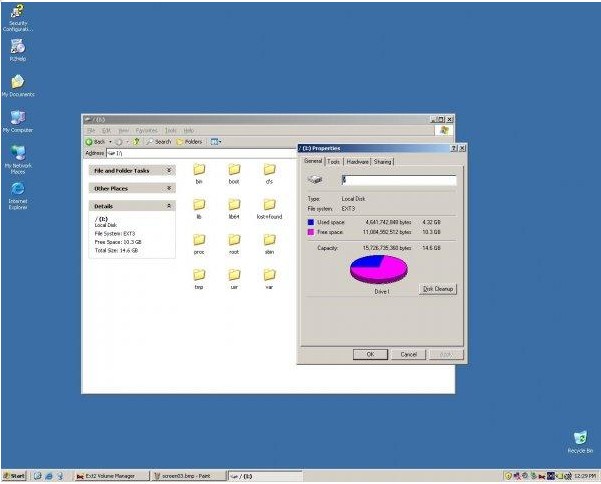Viewport: 601px width, 484px height.
Task: Open Search in the Explorer toolbar
Action: [159, 142]
